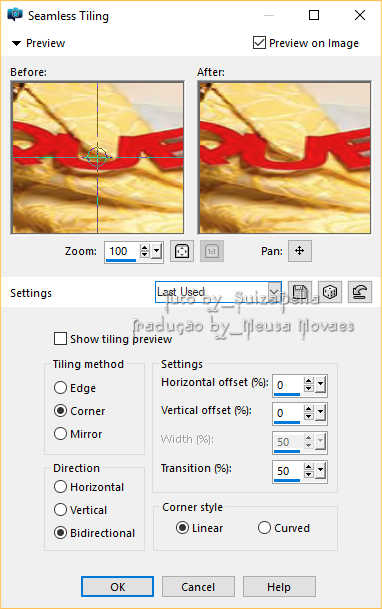Toggle the Preview on Image checkbox
This screenshot has width=382, height=609.
click(x=259, y=43)
